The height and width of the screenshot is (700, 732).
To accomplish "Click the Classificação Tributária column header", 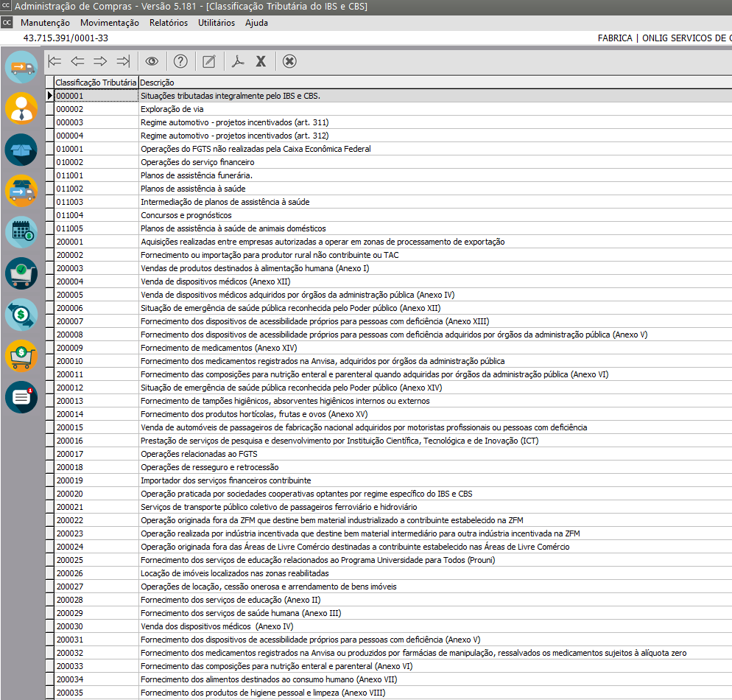I will pyautogui.click(x=96, y=83).
